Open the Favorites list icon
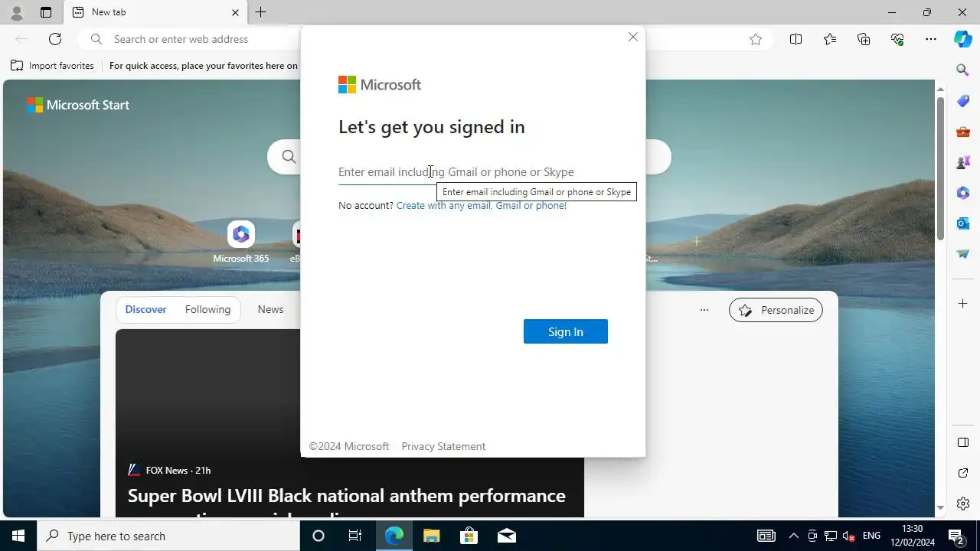980x551 pixels. tap(830, 39)
